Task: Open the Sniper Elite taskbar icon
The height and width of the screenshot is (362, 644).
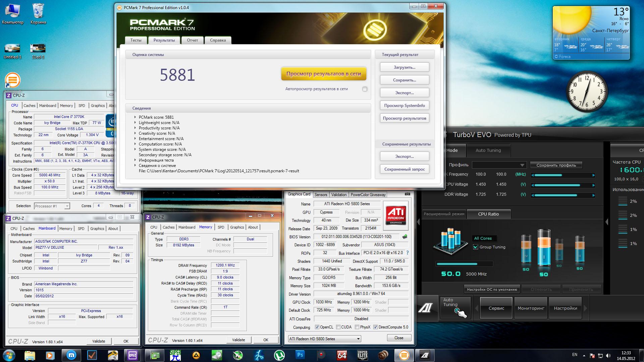Action: 362,355
